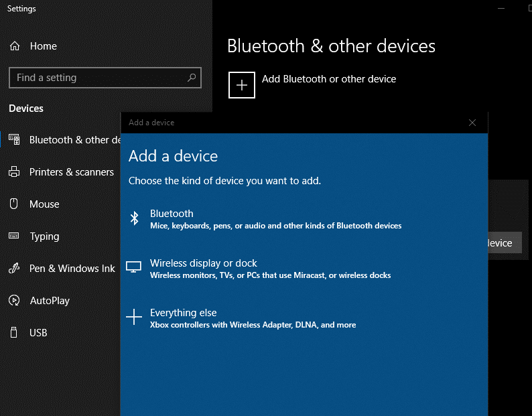Open Typing settings
Viewport: 532px width, 416px height.
pyautogui.click(x=44, y=236)
